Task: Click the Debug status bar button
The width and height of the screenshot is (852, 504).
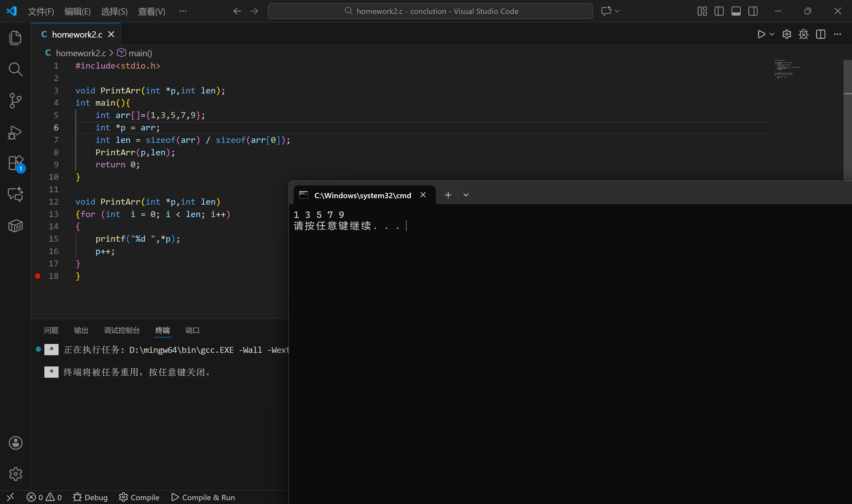Action: (90, 497)
